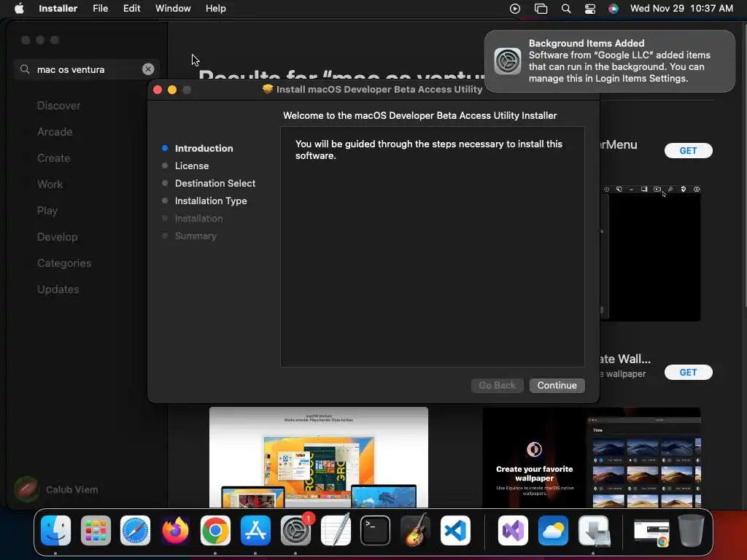Select the Installation Type step
747x560 pixels.
coord(211,201)
